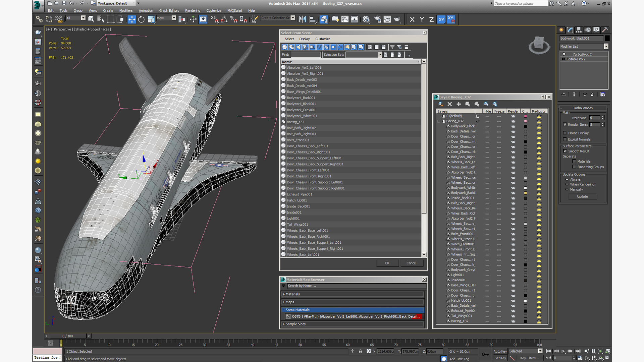Toggle the Smooth Result checkbox

pyautogui.click(x=565, y=151)
